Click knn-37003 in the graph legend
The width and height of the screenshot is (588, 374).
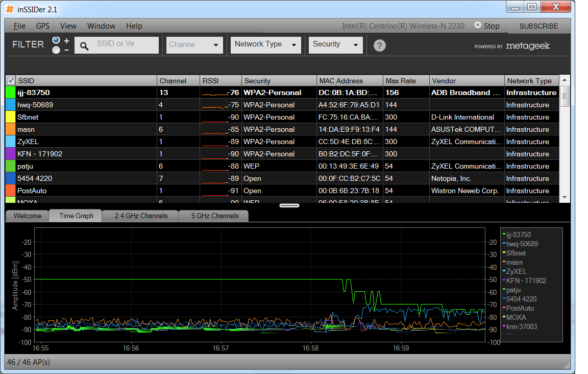tap(521, 326)
